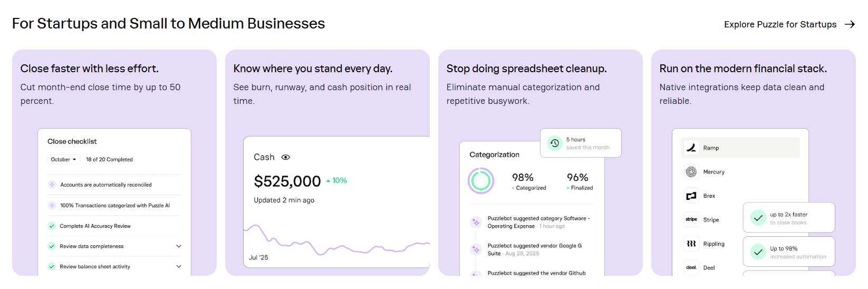The width and height of the screenshot is (868, 289).
Task: Click the Stripe logo icon
Action: [691, 219]
